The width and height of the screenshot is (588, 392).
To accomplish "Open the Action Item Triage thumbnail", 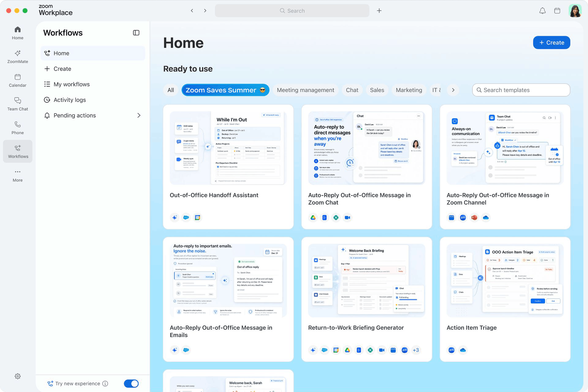I will pos(505,281).
